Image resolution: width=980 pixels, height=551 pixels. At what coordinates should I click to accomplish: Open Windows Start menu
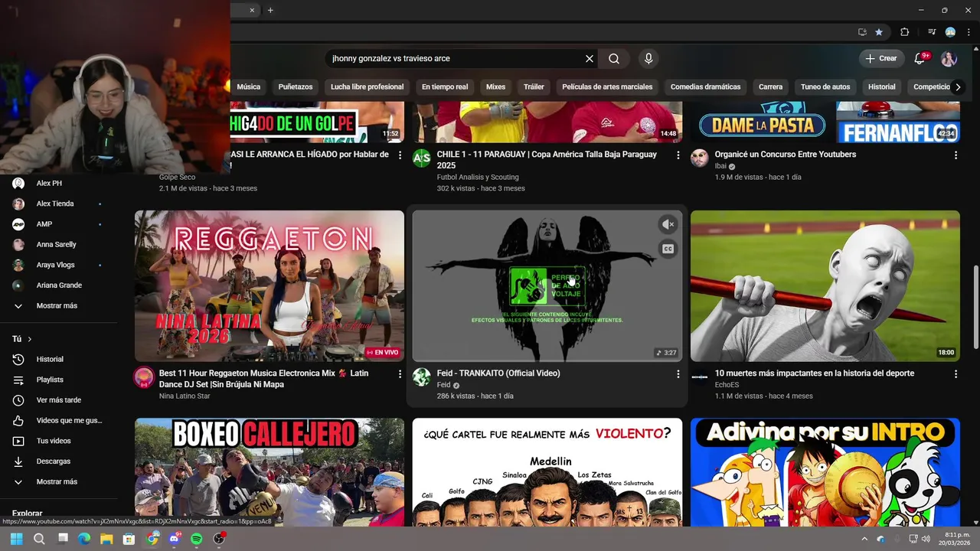coord(16,539)
